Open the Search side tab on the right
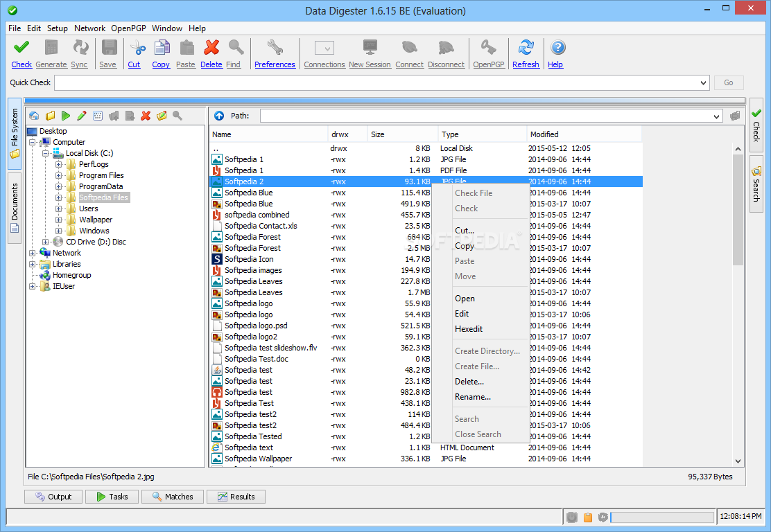 tap(756, 184)
